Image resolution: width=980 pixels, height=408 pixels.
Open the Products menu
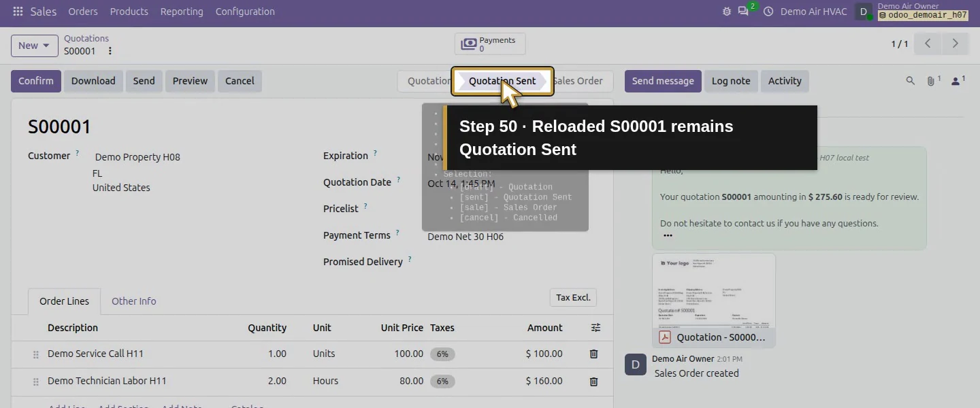coord(129,12)
